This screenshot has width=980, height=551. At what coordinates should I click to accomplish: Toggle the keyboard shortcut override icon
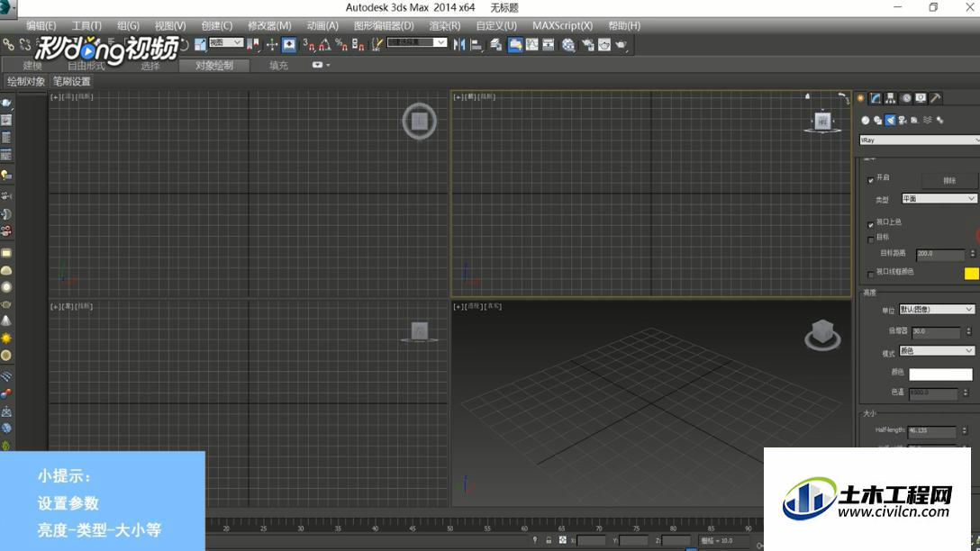click(x=289, y=44)
